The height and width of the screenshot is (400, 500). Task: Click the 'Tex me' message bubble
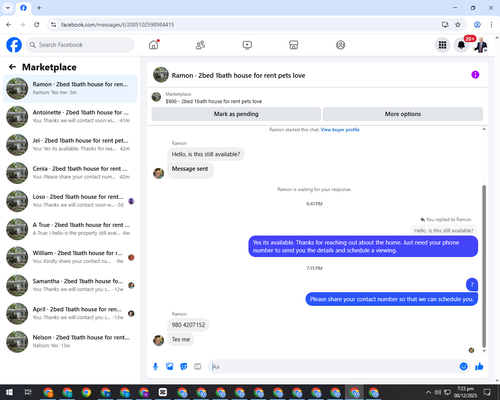tap(181, 339)
